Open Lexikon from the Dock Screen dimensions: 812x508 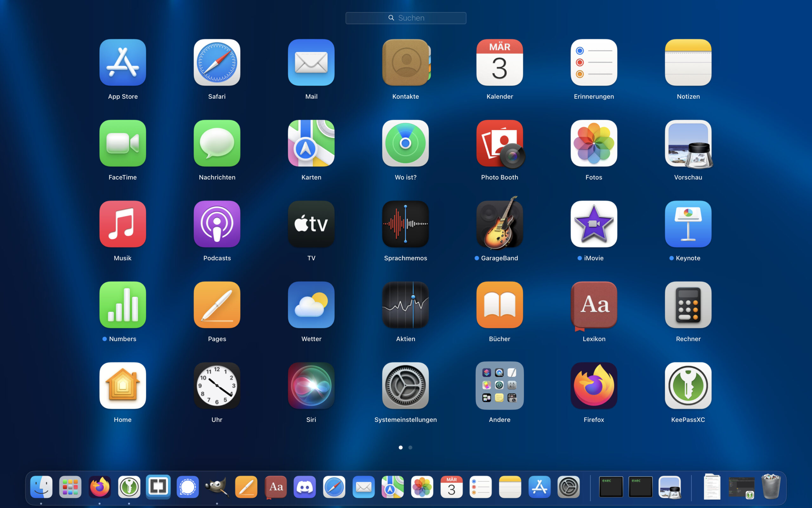[x=276, y=487]
